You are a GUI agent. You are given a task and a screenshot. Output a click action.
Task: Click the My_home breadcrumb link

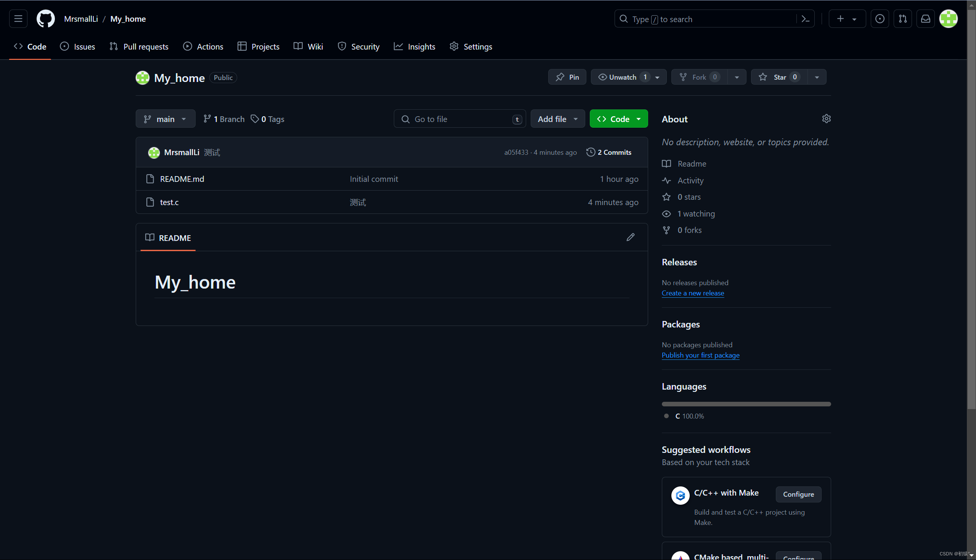pyautogui.click(x=128, y=19)
